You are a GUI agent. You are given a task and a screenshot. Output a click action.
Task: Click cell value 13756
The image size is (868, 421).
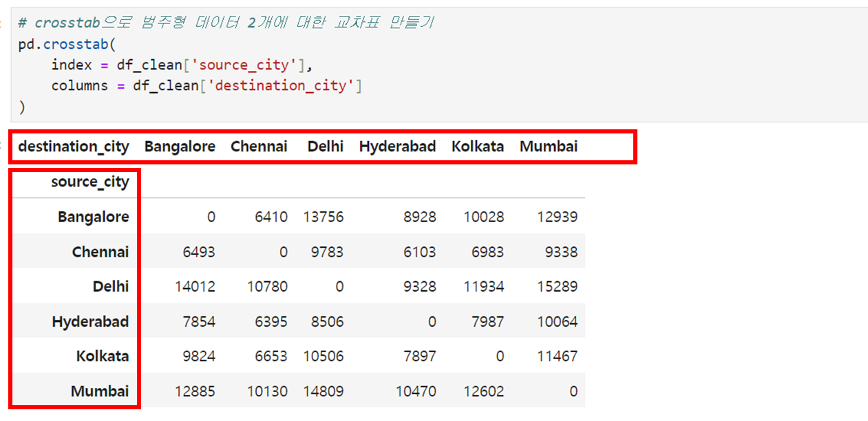[323, 217]
